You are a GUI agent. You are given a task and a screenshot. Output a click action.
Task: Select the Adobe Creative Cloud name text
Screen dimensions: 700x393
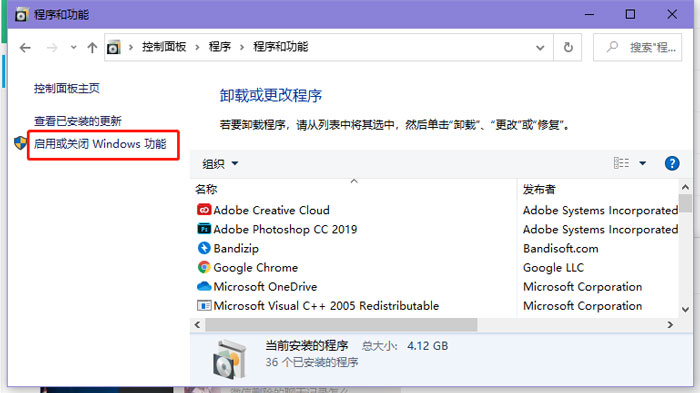point(271,210)
